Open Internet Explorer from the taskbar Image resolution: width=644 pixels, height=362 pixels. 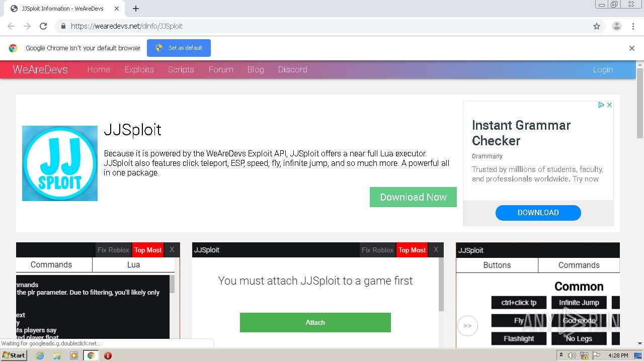point(40,355)
